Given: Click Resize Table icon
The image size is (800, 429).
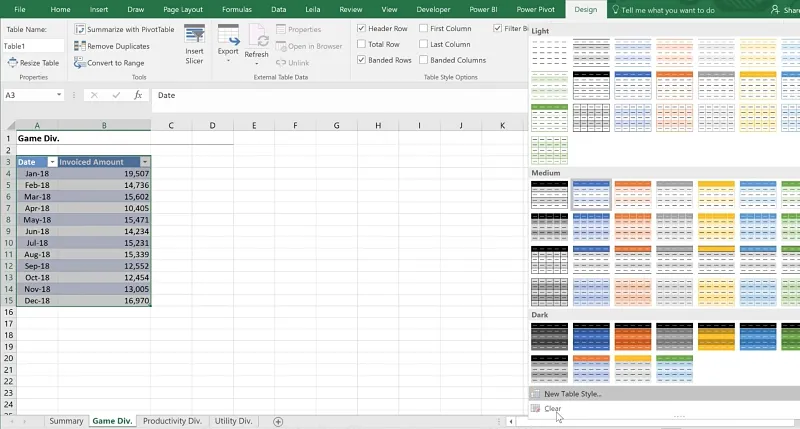Looking at the screenshot, I should click(x=12, y=62).
